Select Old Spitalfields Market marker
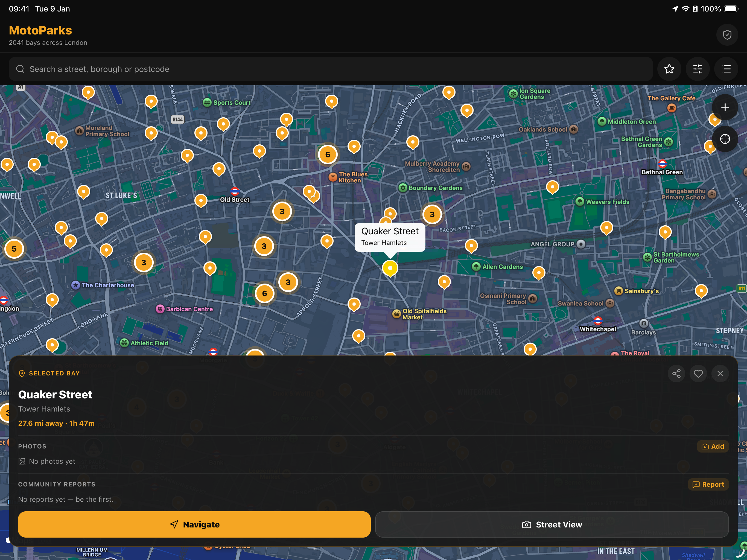This screenshot has height=560, width=747. (396, 314)
